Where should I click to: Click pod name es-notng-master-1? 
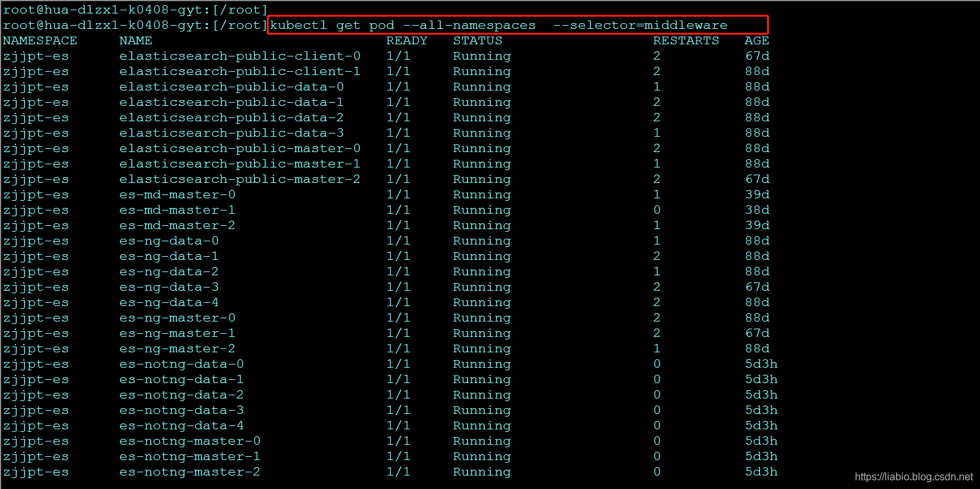tap(190, 456)
